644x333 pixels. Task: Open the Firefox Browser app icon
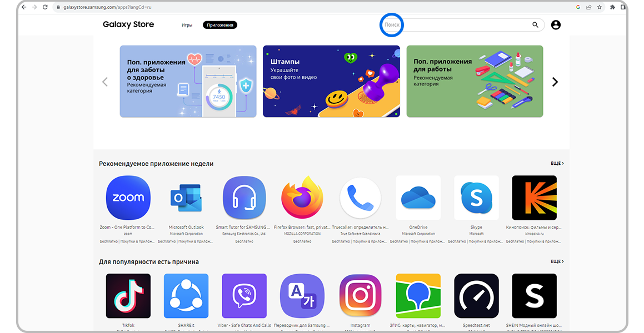302,198
